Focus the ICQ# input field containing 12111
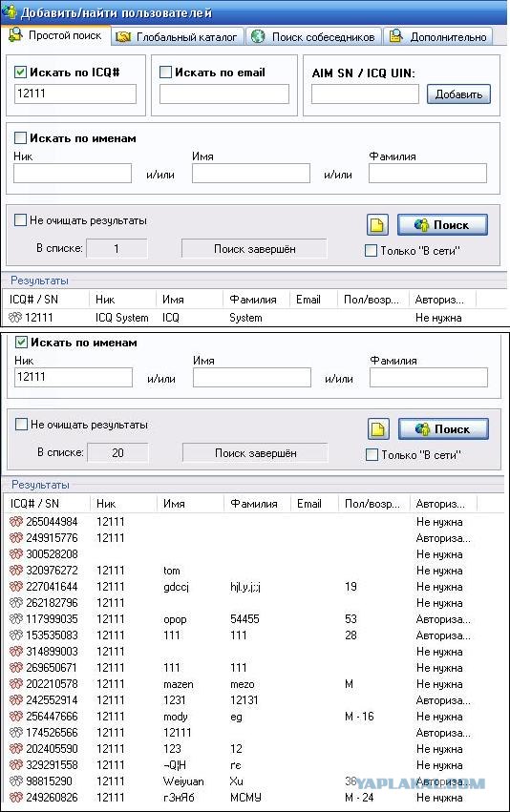Viewport: 510px width, 812px height. (x=75, y=94)
